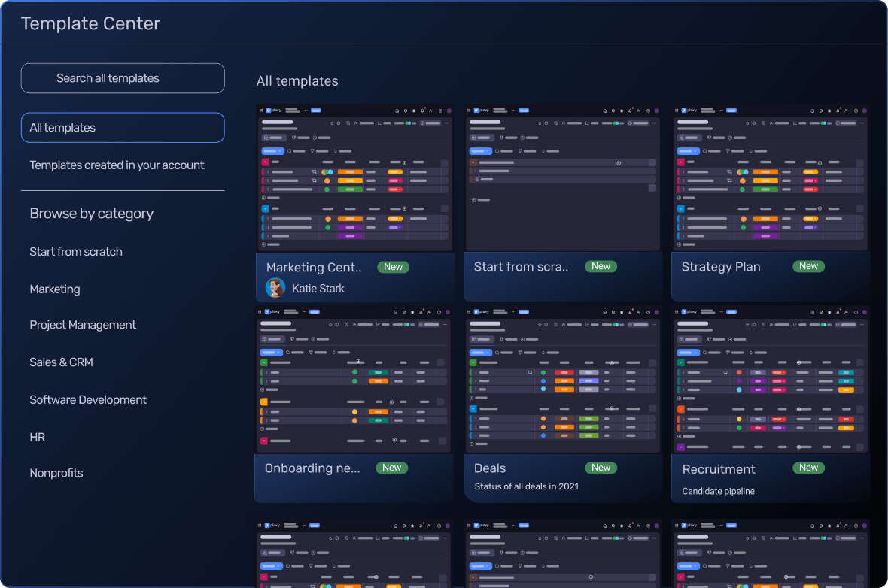The width and height of the screenshot is (888, 588).
Task: Select All templates in the sidebar
Action: point(123,128)
